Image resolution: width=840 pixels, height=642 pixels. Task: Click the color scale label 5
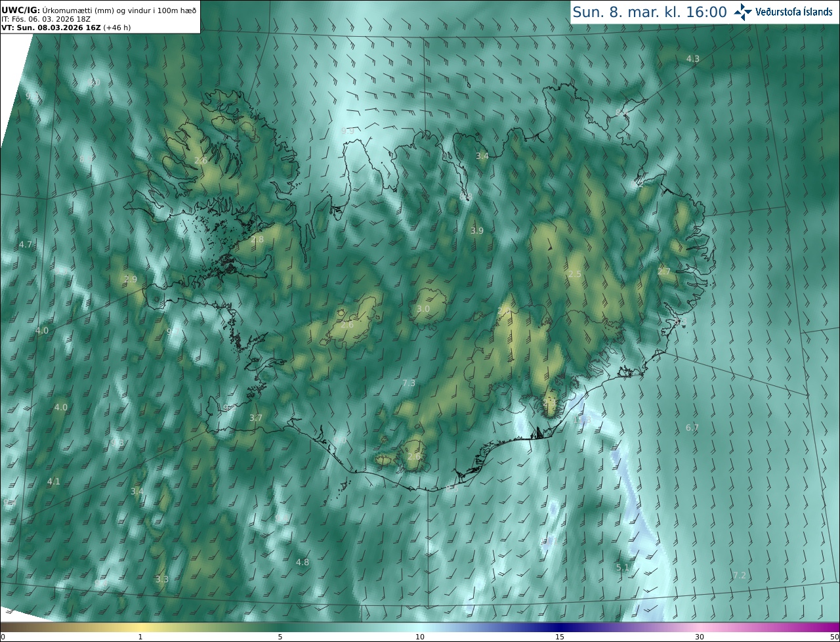(280, 637)
